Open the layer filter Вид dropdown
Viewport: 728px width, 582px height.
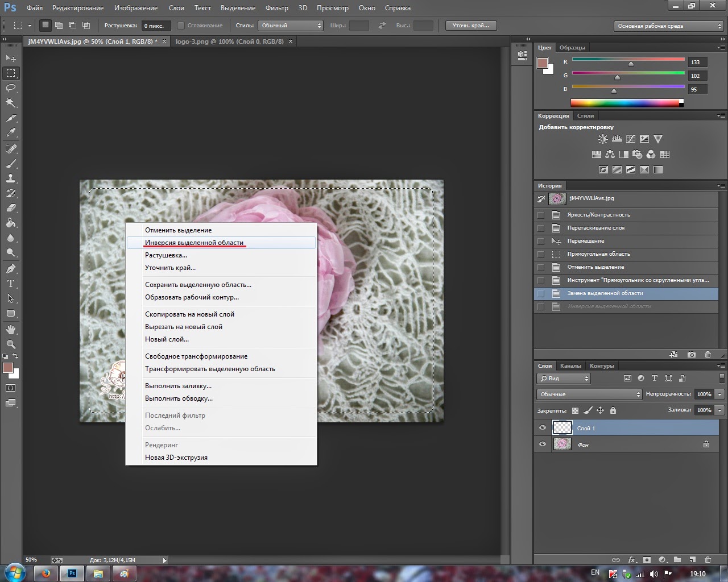click(x=564, y=379)
